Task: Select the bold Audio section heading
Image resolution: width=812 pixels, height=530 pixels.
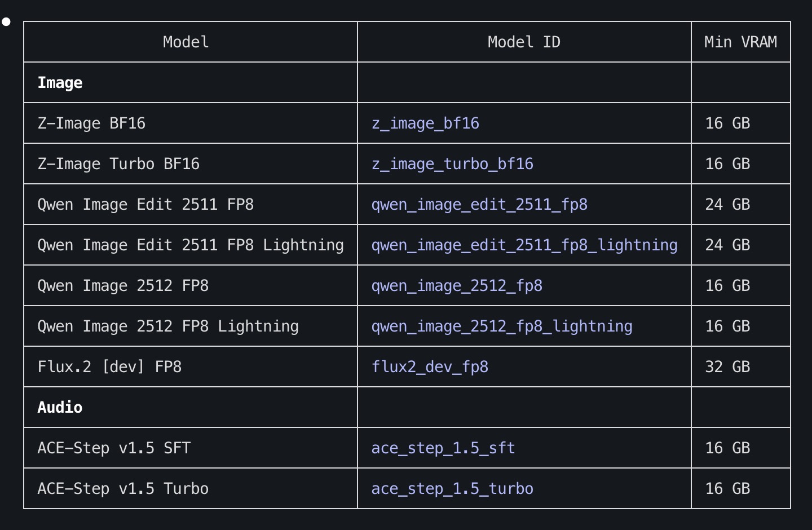Action: [60, 408]
